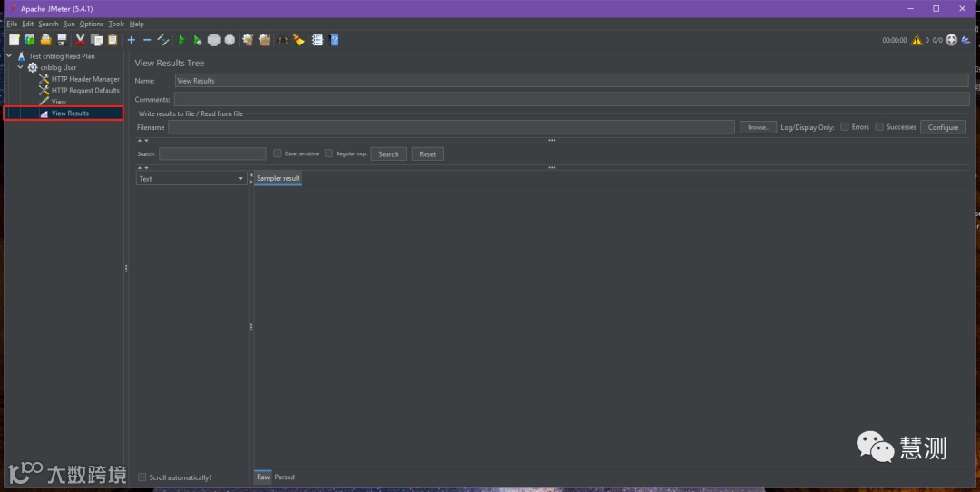The width and height of the screenshot is (980, 492).
Task: Save the test plan with floppy icon
Action: coord(62,40)
